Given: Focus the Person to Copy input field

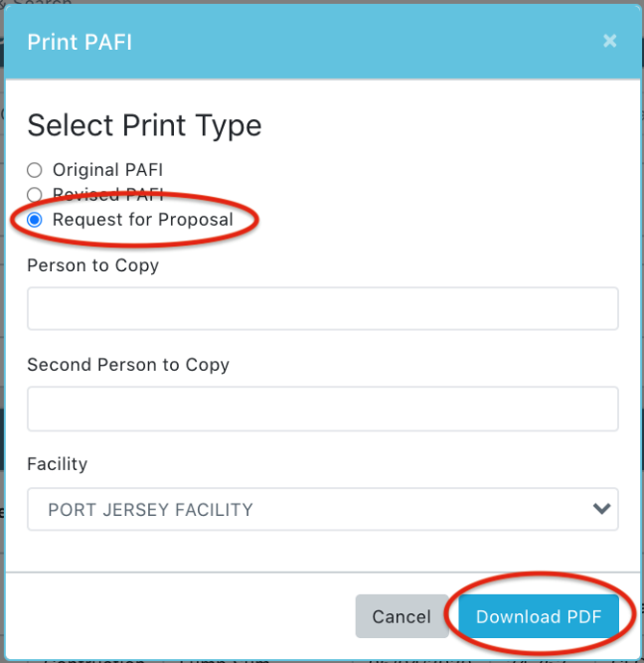Looking at the screenshot, I should tap(322, 308).
